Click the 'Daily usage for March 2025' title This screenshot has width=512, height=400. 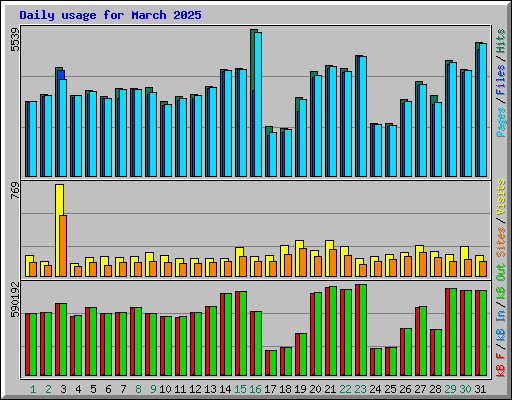pyautogui.click(x=110, y=15)
